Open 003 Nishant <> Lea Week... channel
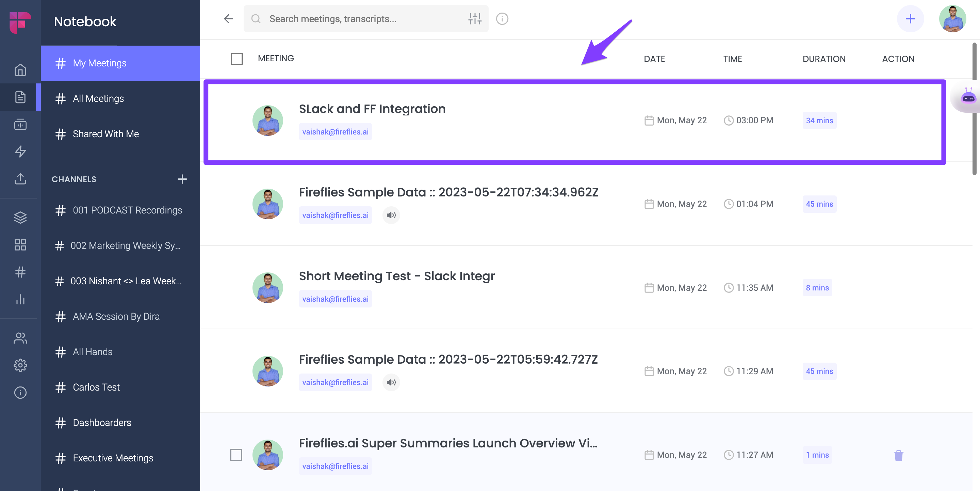This screenshot has width=980, height=491. click(x=120, y=281)
